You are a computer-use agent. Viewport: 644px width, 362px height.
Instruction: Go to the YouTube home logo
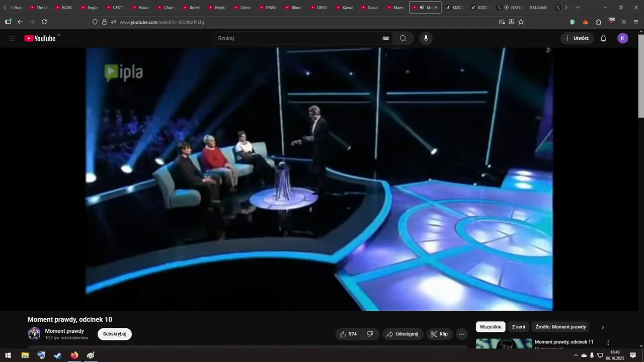pyautogui.click(x=40, y=38)
